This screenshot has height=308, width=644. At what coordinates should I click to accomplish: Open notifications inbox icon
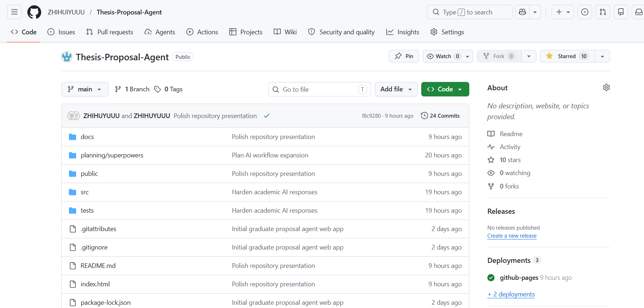[639, 12]
